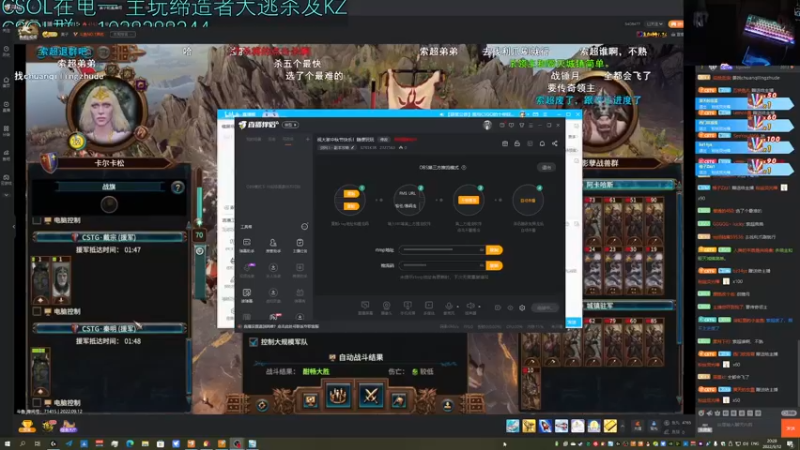Click the yellow ticket gift icon

[x=610, y=426]
